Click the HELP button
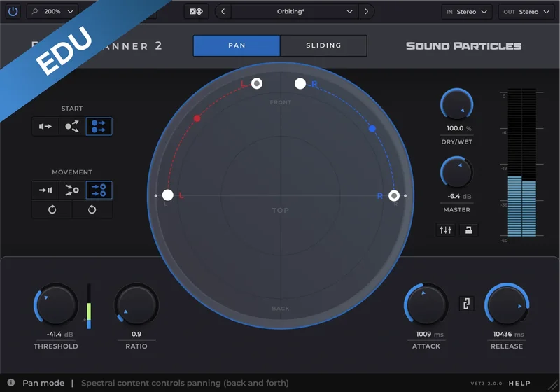Screen dimensions: 560x392 (519, 383)
